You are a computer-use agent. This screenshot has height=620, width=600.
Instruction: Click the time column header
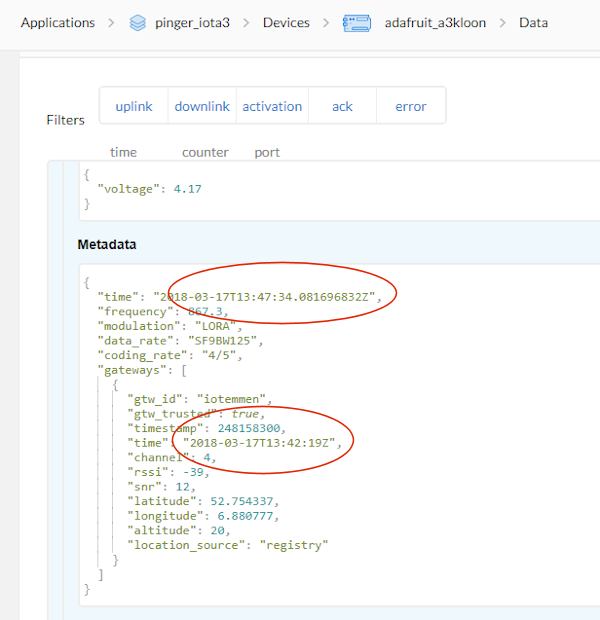pyautogui.click(x=123, y=152)
